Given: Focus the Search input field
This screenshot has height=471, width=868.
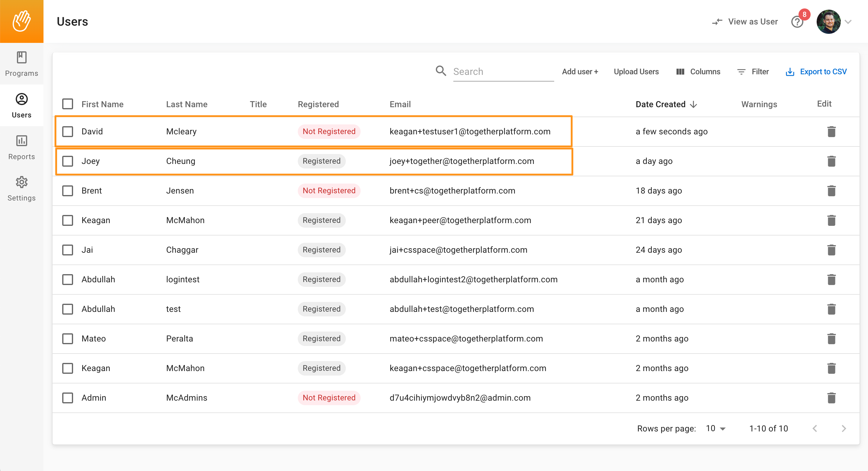Looking at the screenshot, I should click(x=503, y=72).
